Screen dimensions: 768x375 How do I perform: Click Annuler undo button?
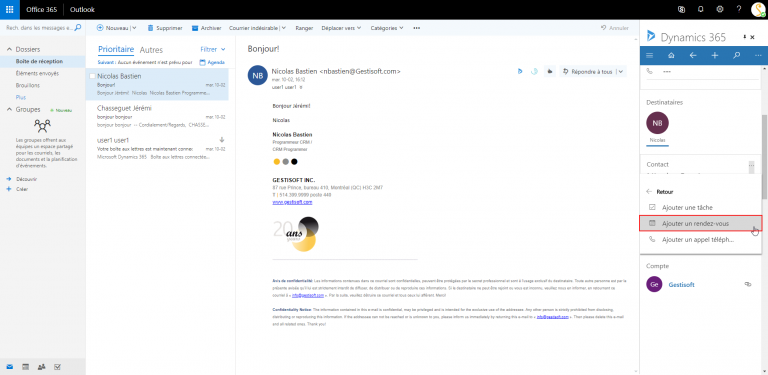pyautogui.click(x=615, y=28)
